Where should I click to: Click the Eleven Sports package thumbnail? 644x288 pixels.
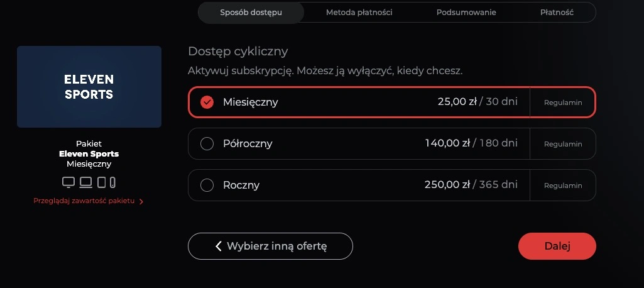pyautogui.click(x=89, y=87)
